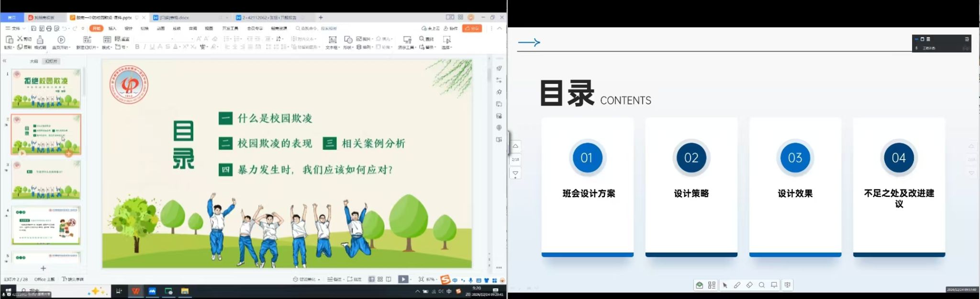Open WPS Office from the Windows taskbar
Image resolution: width=980 pixels, height=299 pixels.
[x=136, y=291]
